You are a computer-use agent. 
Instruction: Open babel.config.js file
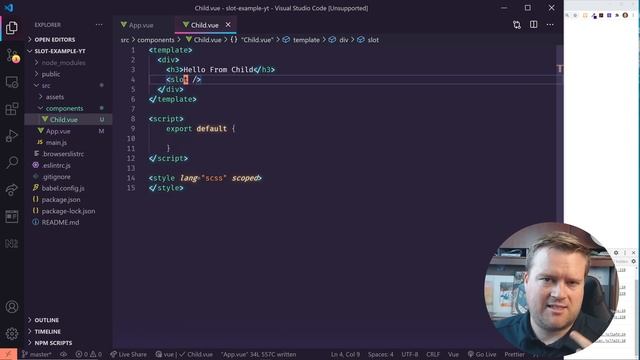(63, 188)
